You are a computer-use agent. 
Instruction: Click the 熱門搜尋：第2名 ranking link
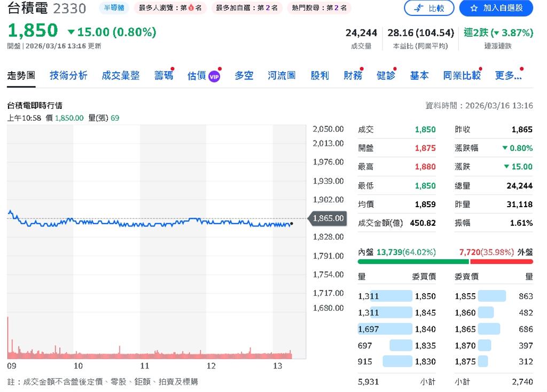(321, 8)
